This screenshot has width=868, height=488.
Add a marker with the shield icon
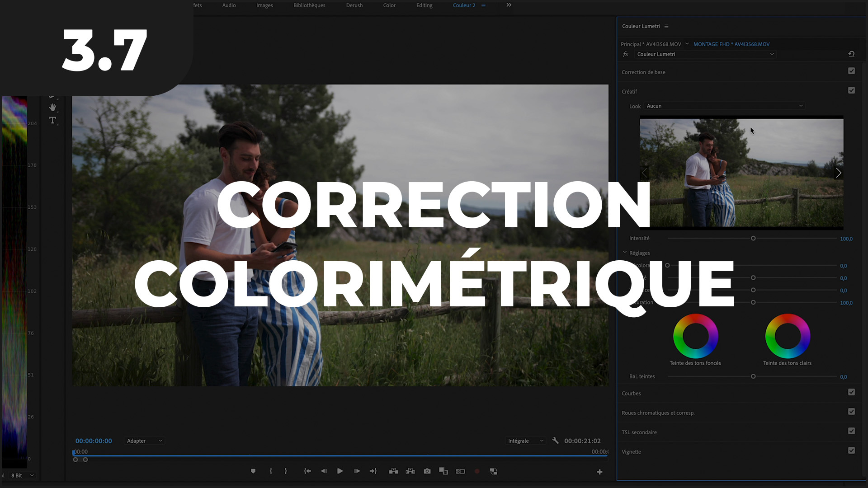click(x=253, y=471)
